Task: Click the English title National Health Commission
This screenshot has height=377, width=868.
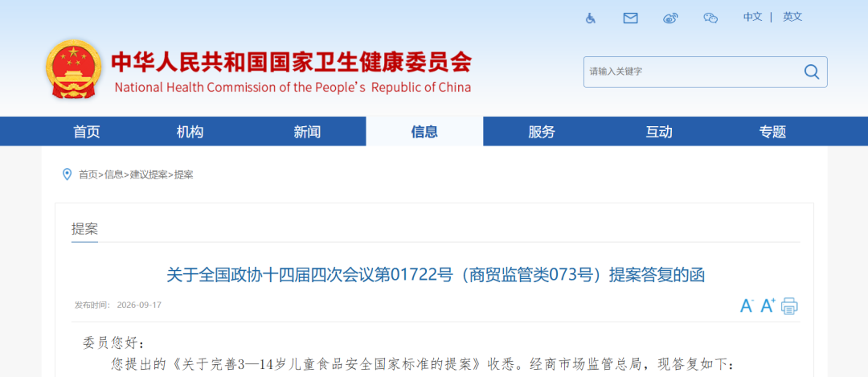Action: pos(293,88)
